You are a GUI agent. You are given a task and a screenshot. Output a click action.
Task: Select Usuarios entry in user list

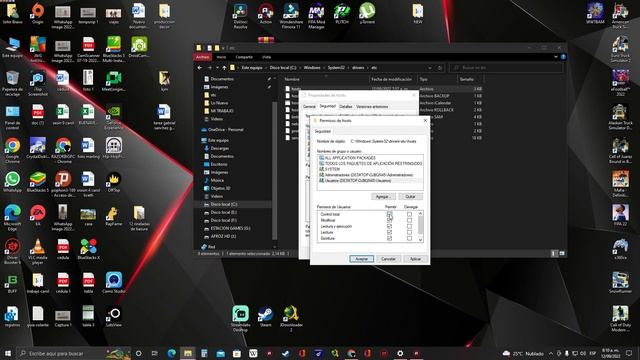click(355, 180)
